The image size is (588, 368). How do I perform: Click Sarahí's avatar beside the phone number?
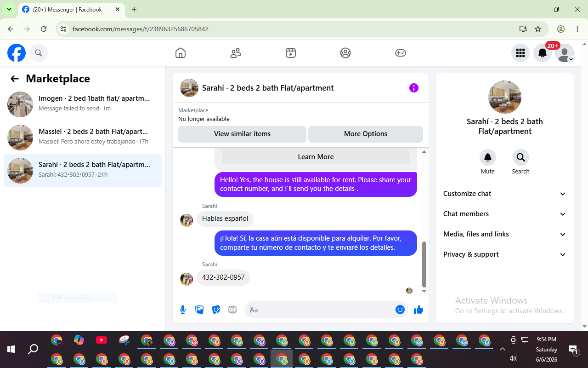(x=187, y=279)
